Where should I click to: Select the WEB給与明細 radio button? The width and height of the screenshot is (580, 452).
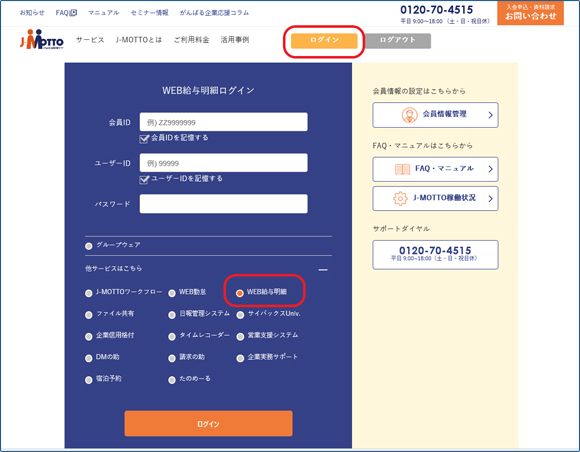point(240,293)
